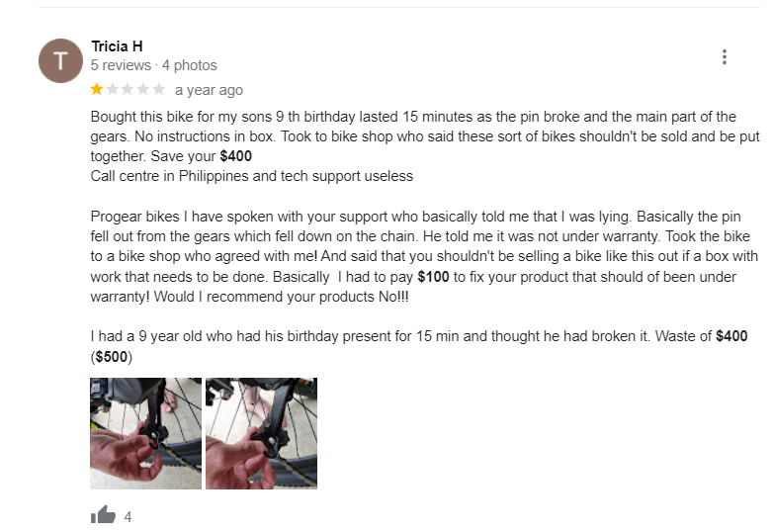The height and width of the screenshot is (532, 774).
Task: Open the second bike derailleur photo
Action: point(261,433)
